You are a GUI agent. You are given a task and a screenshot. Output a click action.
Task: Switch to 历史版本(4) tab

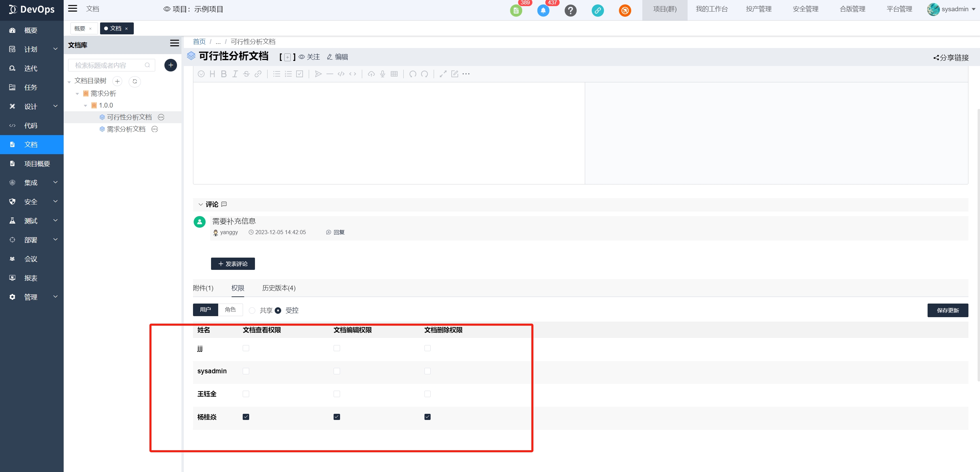tap(278, 288)
